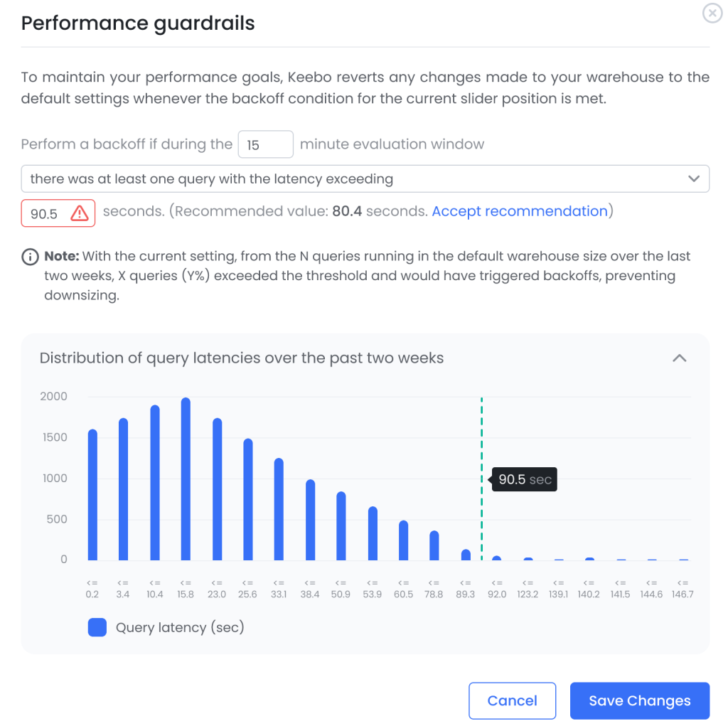Save changes to the performance guardrails

[x=638, y=700]
